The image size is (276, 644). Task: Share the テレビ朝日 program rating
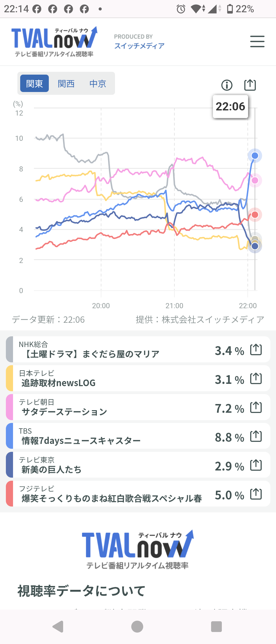click(x=256, y=407)
